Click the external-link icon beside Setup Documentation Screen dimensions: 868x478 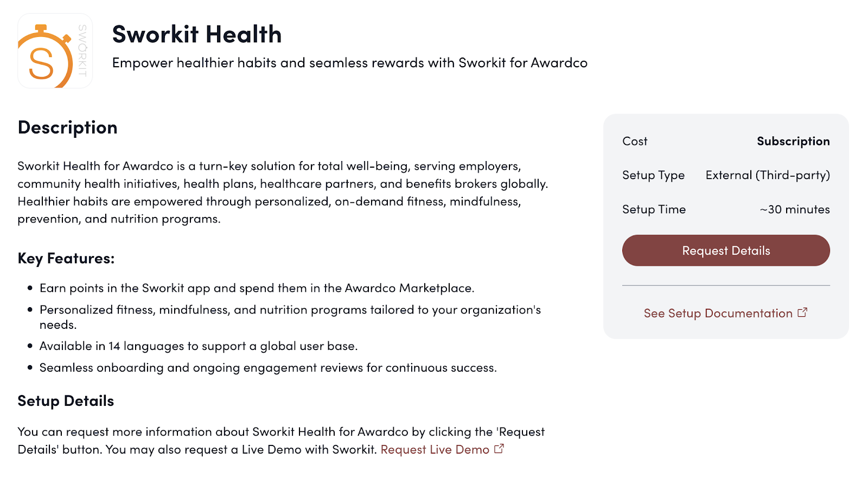click(x=802, y=313)
